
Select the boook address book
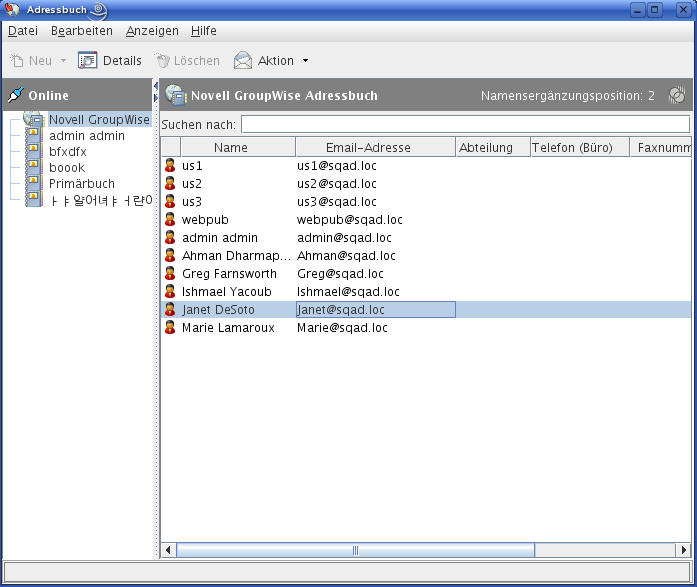click(x=67, y=168)
